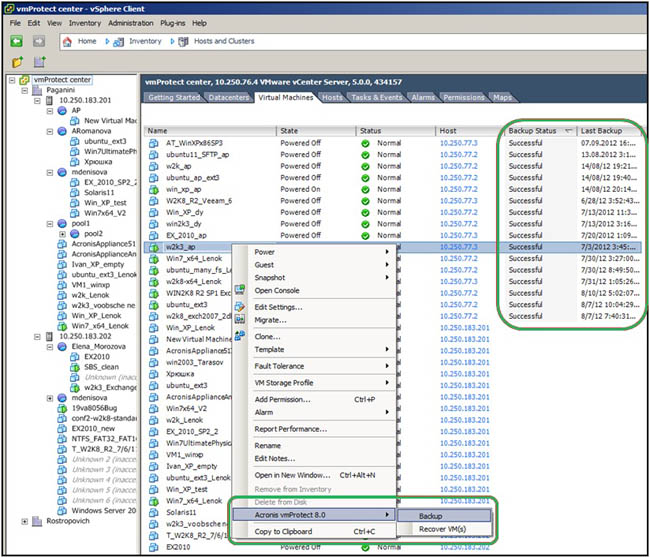Sort by the Name column header
The width and height of the screenshot is (650, 557).
point(210,131)
